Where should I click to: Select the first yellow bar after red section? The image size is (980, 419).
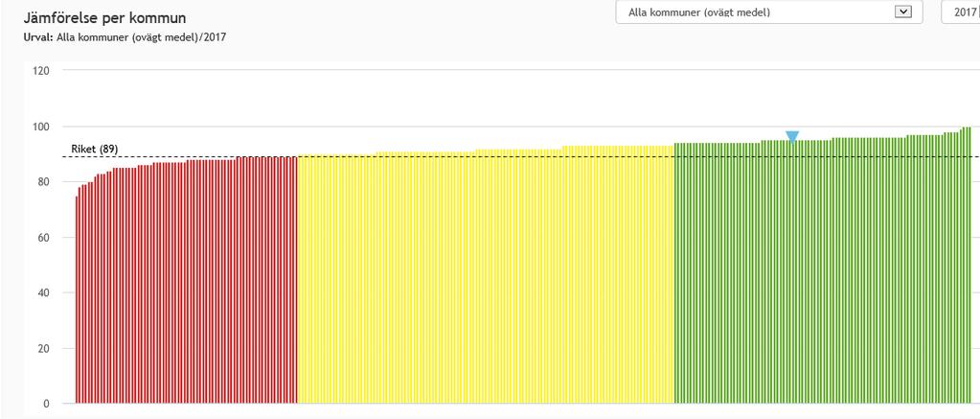tap(300, 288)
